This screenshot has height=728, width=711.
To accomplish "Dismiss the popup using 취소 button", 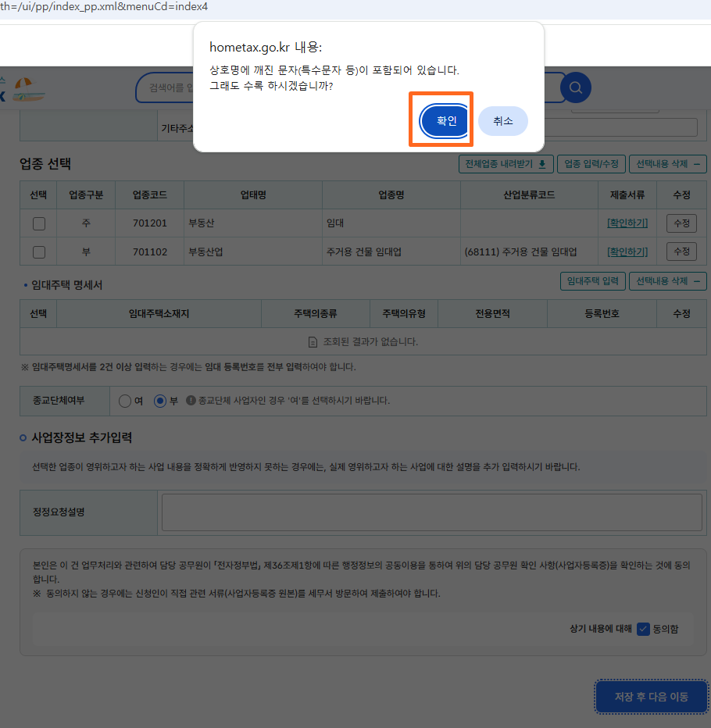I will 502,121.
